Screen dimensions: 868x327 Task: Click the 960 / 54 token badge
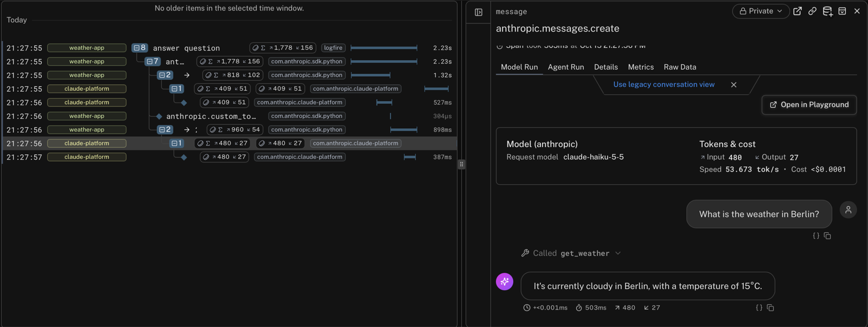click(235, 129)
